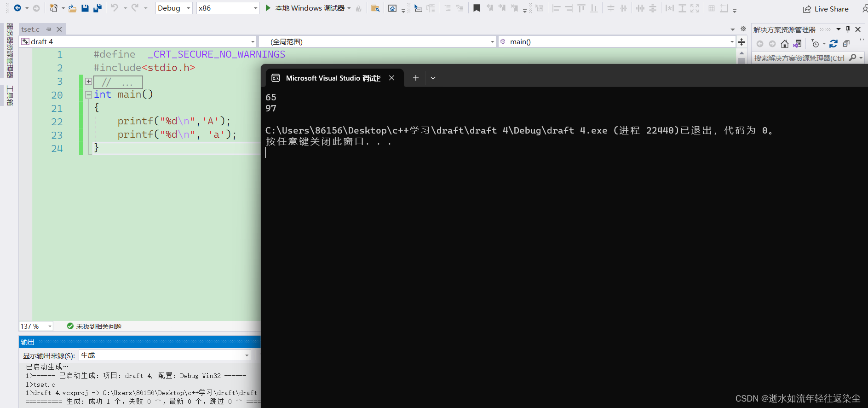Click the editor scrollbar up arrow

point(742,53)
